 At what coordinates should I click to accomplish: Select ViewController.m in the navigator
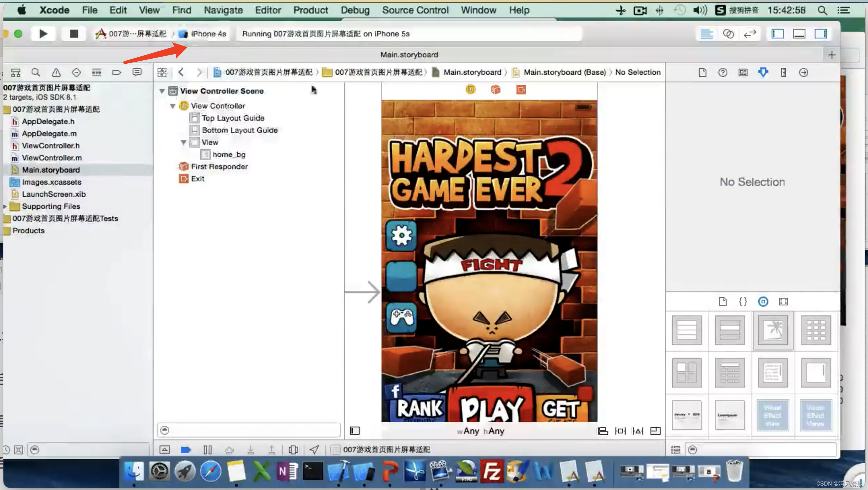pyautogui.click(x=52, y=158)
